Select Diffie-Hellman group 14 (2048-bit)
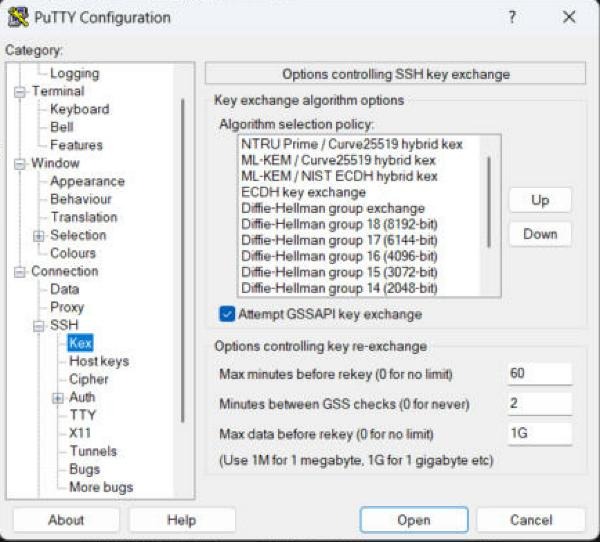 pos(359,288)
